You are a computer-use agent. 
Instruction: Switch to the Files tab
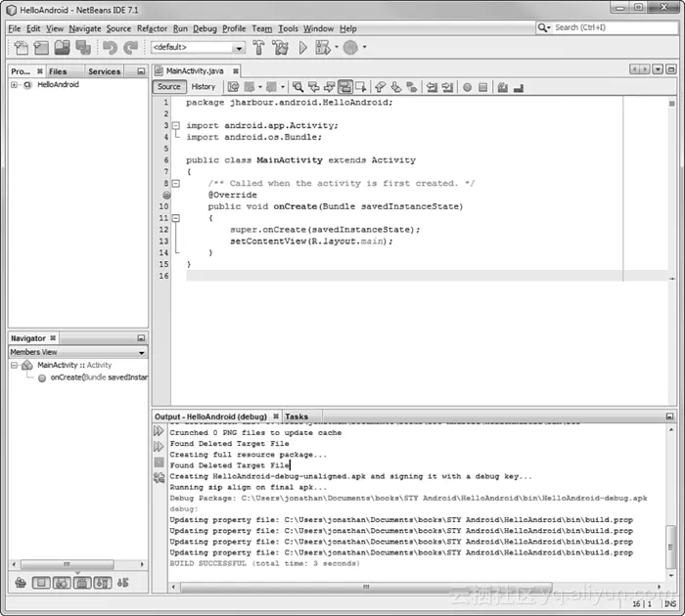point(58,71)
